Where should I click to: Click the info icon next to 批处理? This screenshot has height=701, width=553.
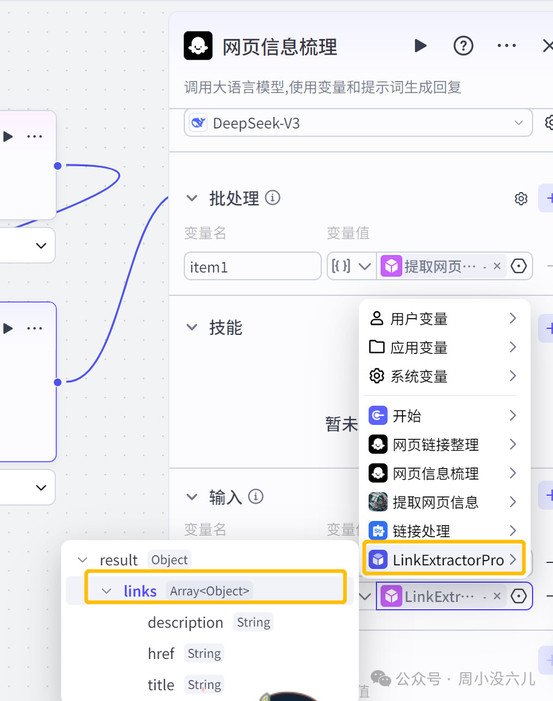pos(272,197)
